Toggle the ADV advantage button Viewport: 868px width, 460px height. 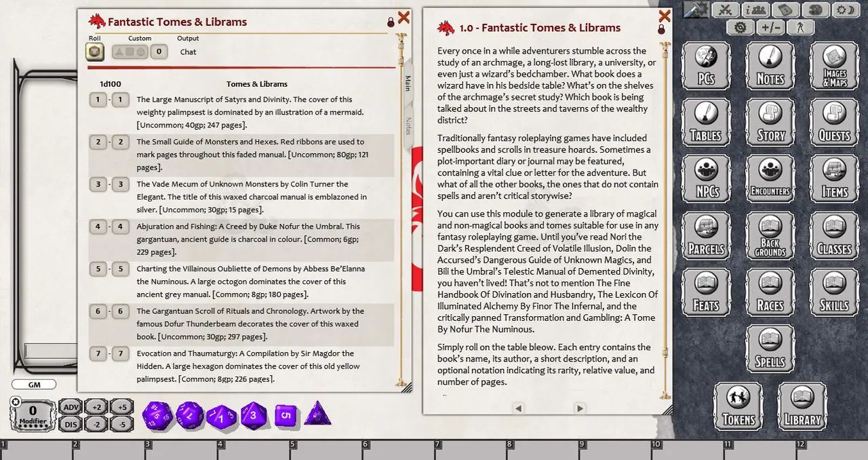[x=71, y=406]
